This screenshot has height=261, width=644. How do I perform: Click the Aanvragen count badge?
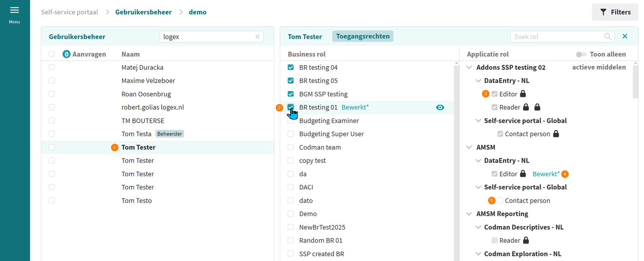pyautogui.click(x=66, y=54)
